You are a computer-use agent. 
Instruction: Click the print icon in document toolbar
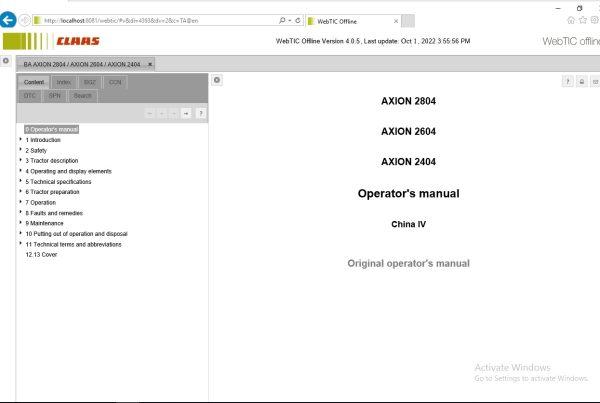[582, 82]
